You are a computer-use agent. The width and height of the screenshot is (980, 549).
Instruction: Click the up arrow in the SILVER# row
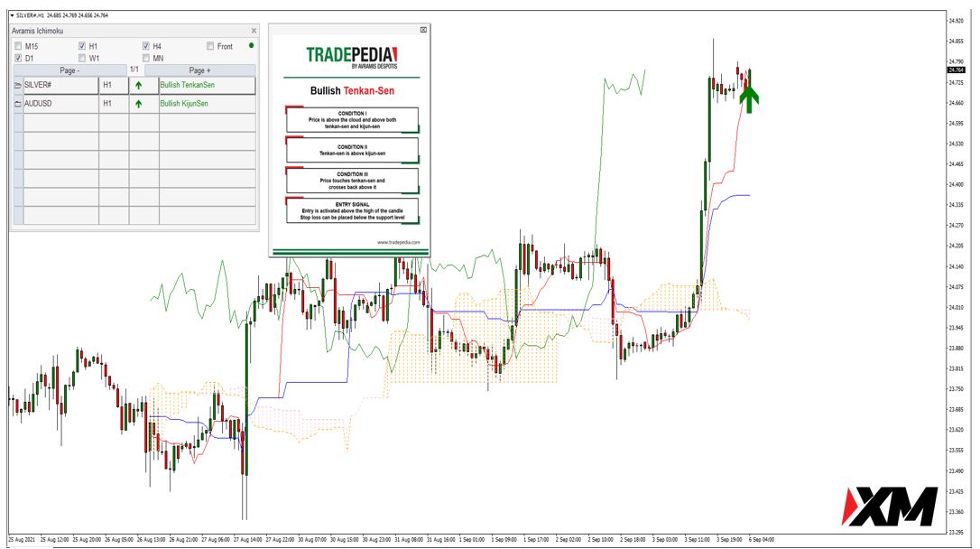tap(139, 86)
